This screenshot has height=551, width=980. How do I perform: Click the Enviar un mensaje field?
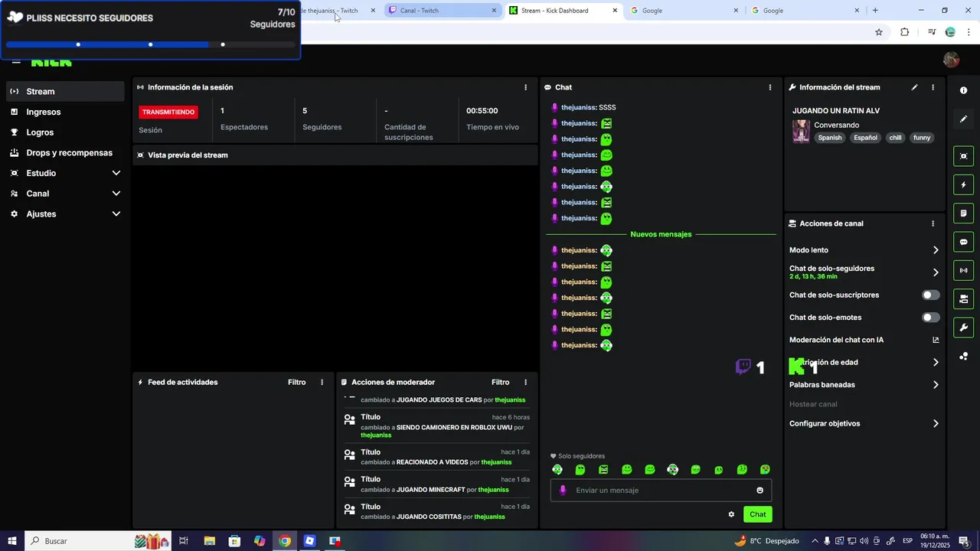coord(661,491)
